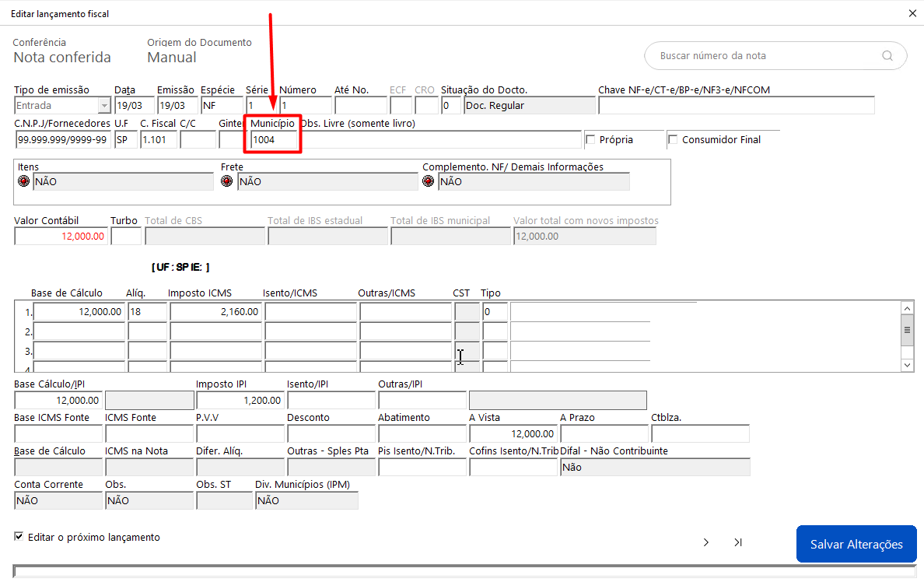The height and width of the screenshot is (582, 924).
Task: Click row 1 Base de Cálculo ICMS field
Action: 79,311
